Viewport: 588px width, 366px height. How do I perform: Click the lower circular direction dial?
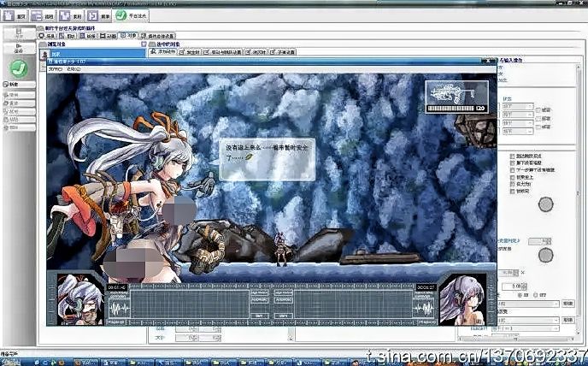(545, 256)
